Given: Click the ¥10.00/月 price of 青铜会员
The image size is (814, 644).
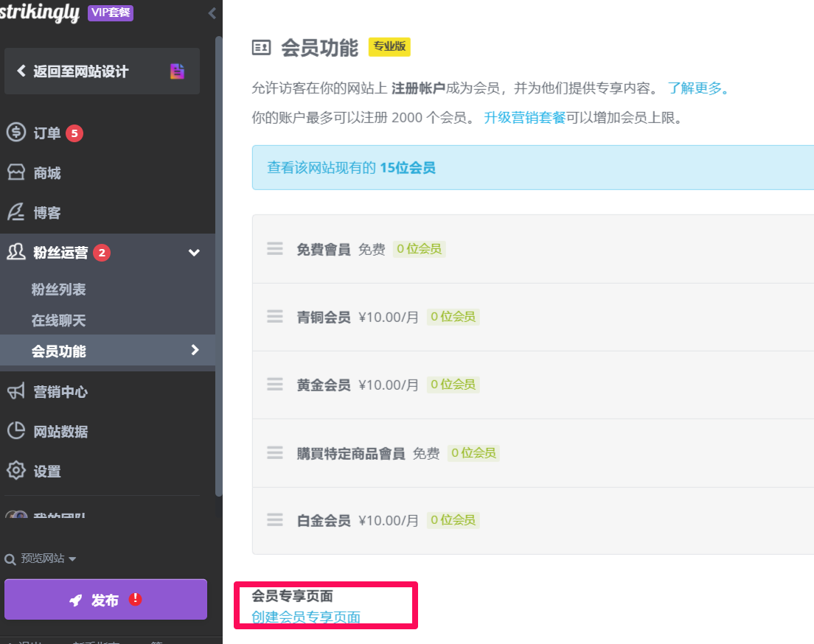Looking at the screenshot, I should [x=389, y=317].
